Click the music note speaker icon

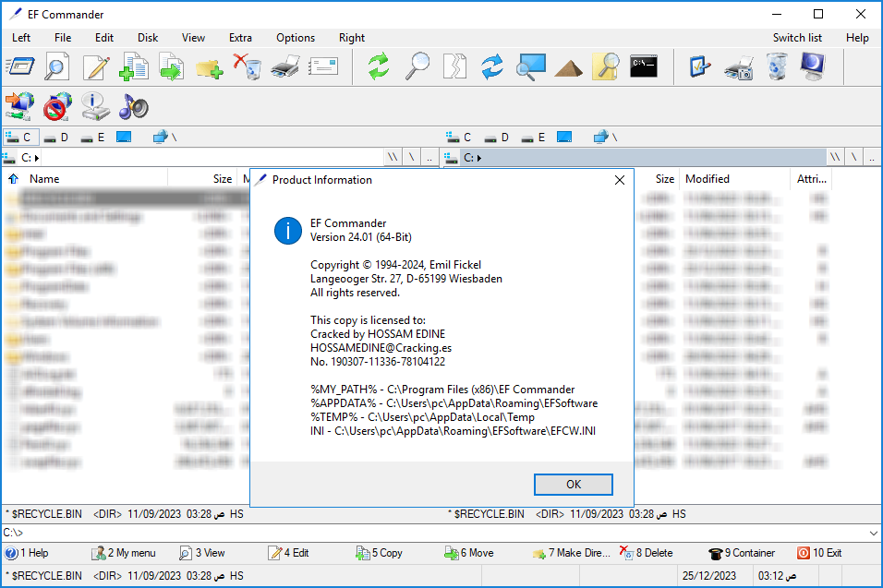133,106
